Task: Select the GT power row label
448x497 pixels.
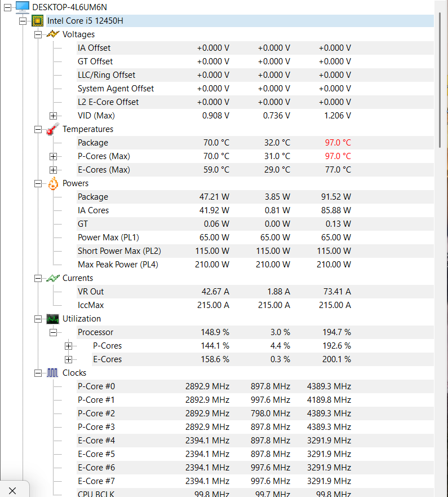Action: (83, 224)
